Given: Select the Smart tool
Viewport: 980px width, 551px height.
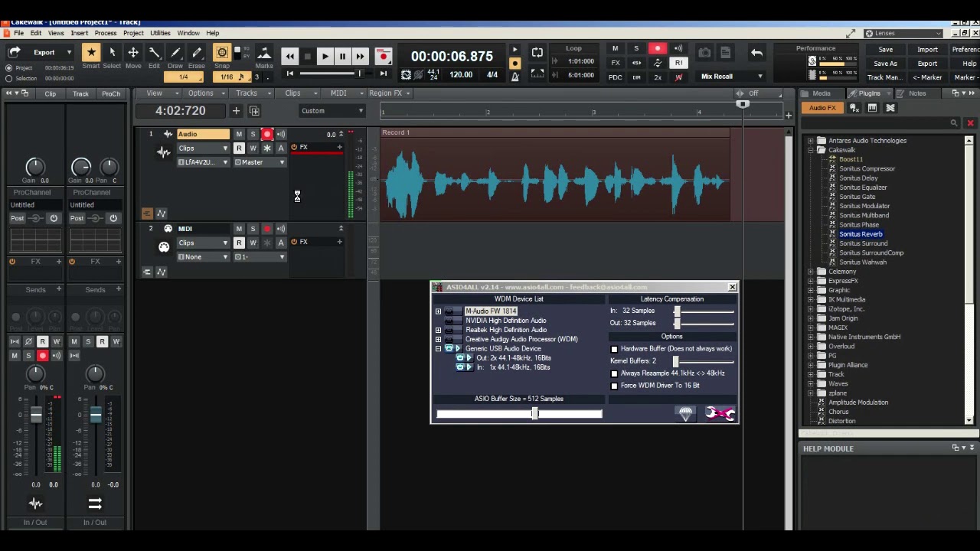Looking at the screenshot, I should coord(91,52).
